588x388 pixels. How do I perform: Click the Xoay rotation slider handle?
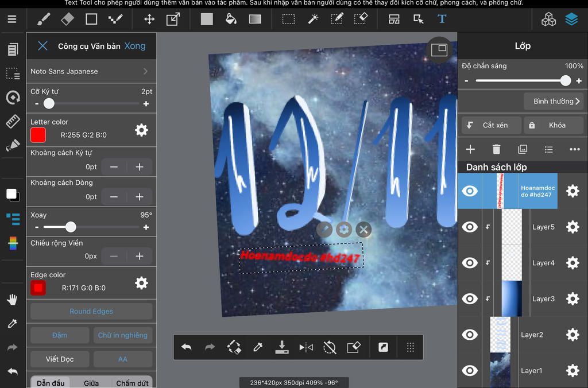(x=71, y=227)
